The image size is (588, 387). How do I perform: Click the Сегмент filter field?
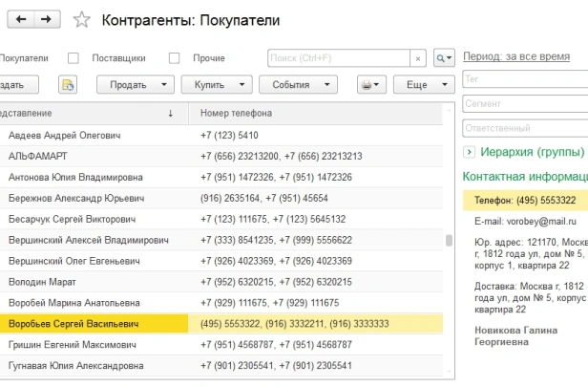[525, 103]
